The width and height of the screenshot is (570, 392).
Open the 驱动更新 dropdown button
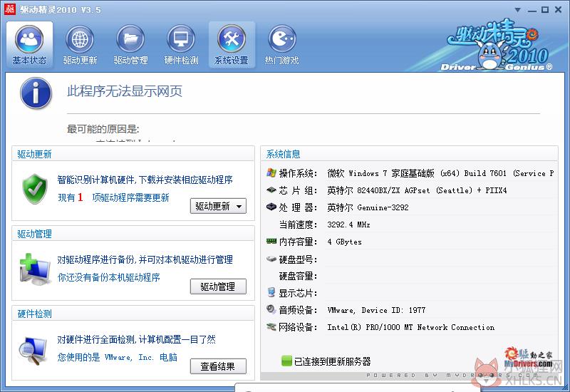(218, 206)
